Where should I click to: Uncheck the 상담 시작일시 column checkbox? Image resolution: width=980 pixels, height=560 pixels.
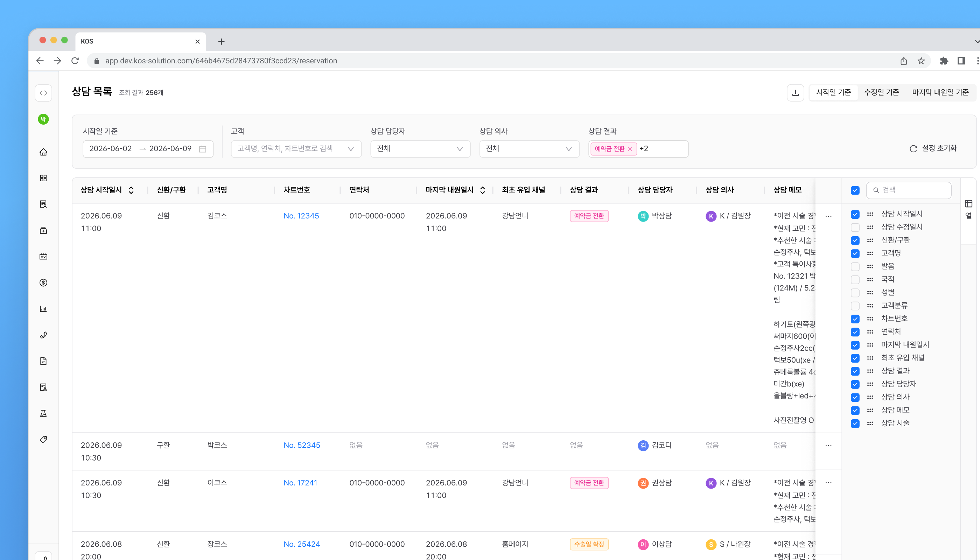[x=855, y=214]
